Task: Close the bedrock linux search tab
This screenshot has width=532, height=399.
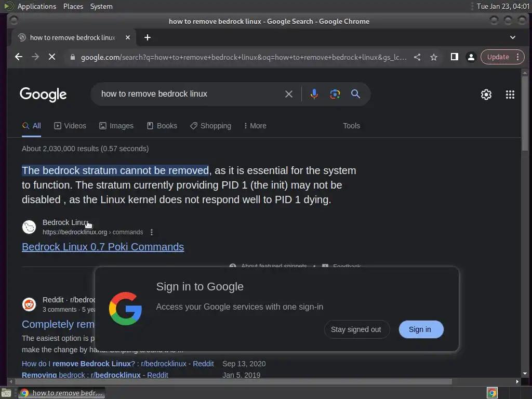Action: 128,37
